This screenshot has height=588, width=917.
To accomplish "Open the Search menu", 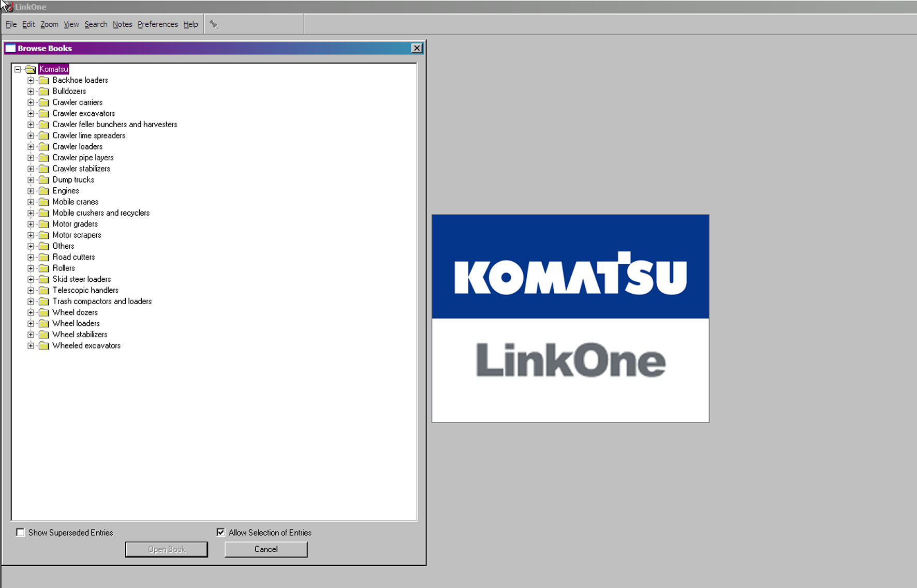I will click(96, 24).
